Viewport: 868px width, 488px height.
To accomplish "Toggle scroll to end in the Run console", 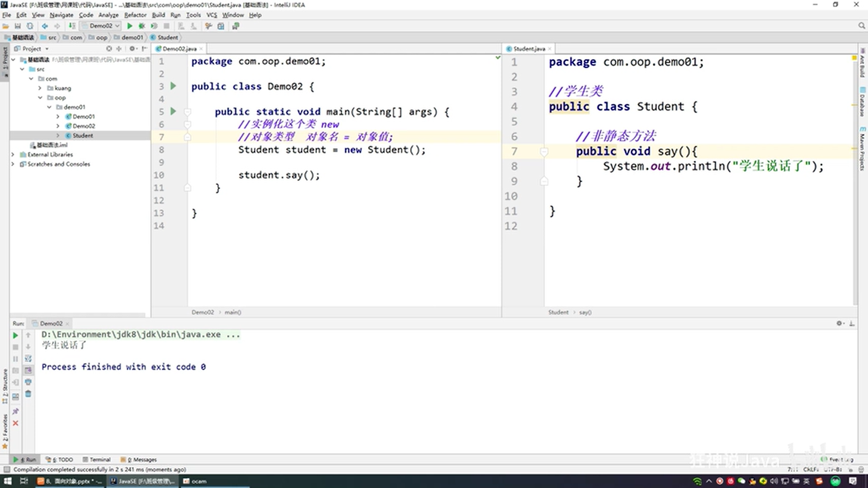I will tap(28, 371).
